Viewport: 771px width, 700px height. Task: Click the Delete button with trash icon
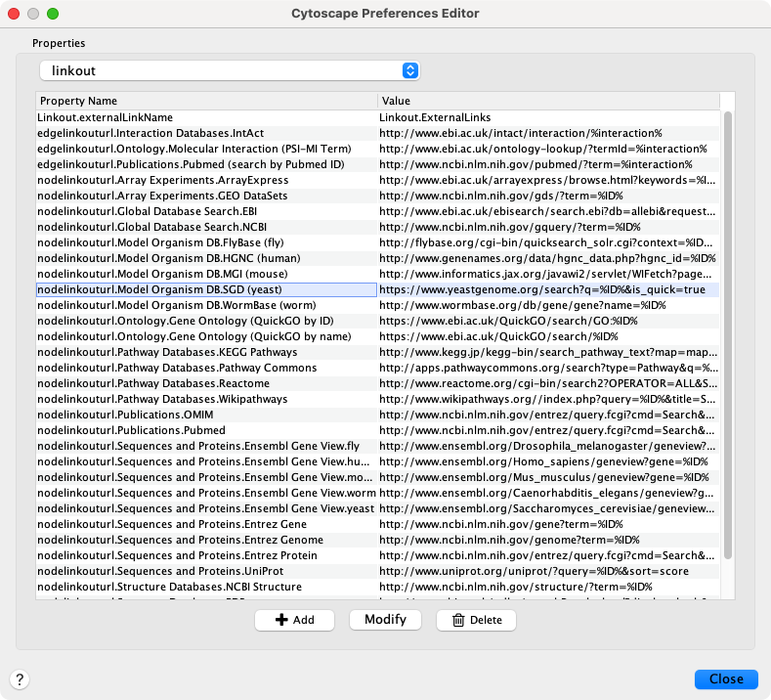[x=476, y=620]
